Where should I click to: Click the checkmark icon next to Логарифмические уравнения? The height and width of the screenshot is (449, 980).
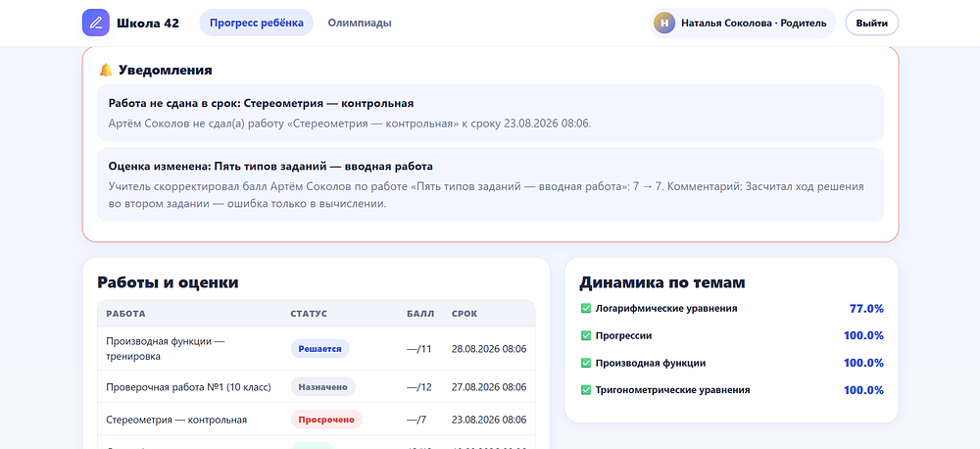586,308
